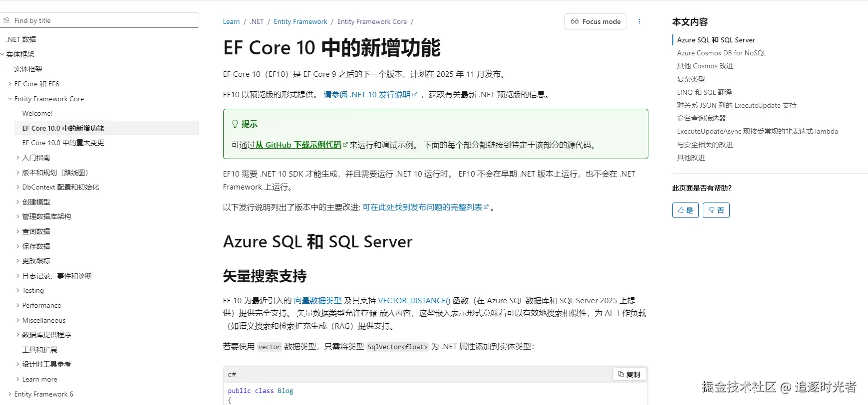868x405 pixels.
Task: Expand the 保存数据 node
Action: pos(18,246)
